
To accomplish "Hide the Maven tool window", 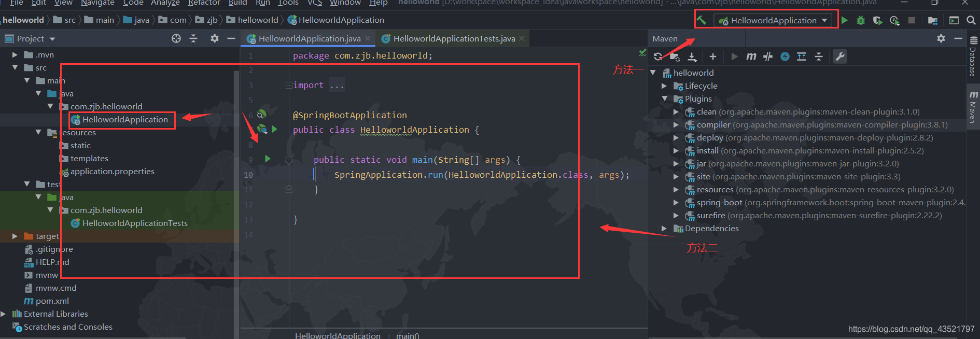I will (958, 38).
